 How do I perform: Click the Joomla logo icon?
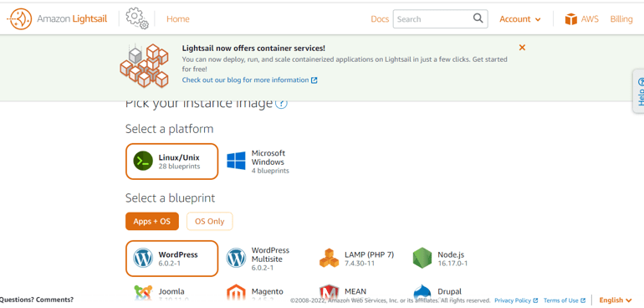coord(143,293)
